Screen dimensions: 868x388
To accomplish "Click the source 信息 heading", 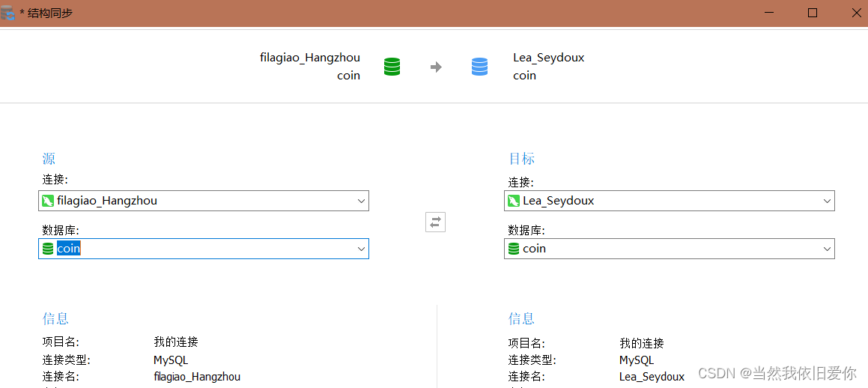I will click(55, 318).
